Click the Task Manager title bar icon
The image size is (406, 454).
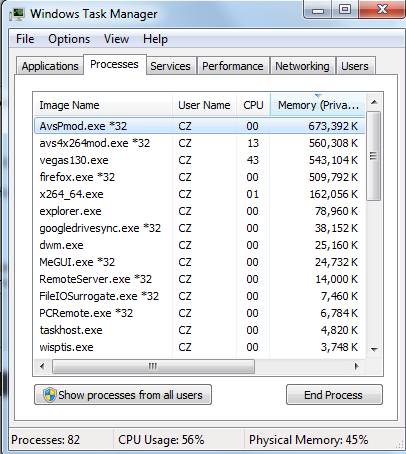(x=17, y=14)
